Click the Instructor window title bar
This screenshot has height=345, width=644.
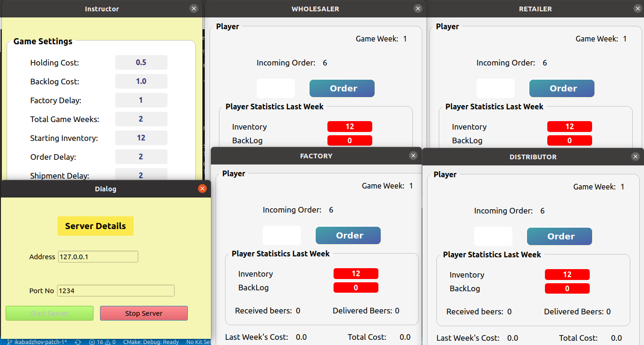pyautogui.click(x=102, y=8)
